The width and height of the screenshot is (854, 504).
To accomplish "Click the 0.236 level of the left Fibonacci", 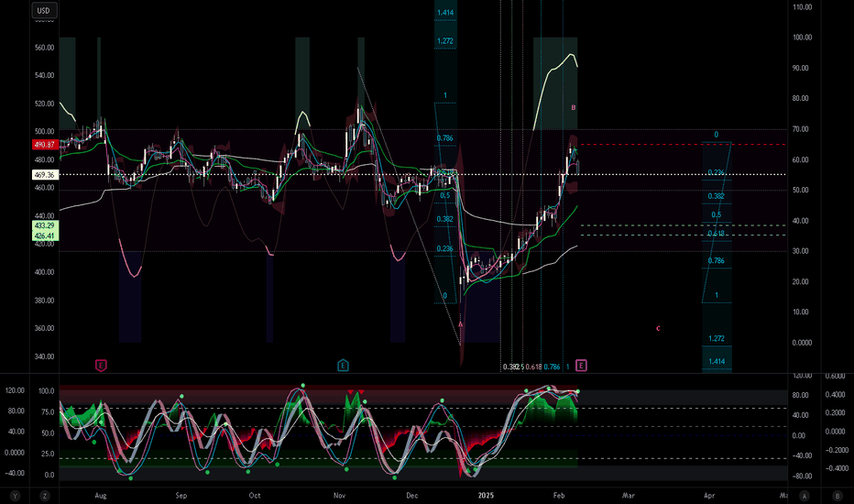I will pyautogui.click(x=445, y=248).
